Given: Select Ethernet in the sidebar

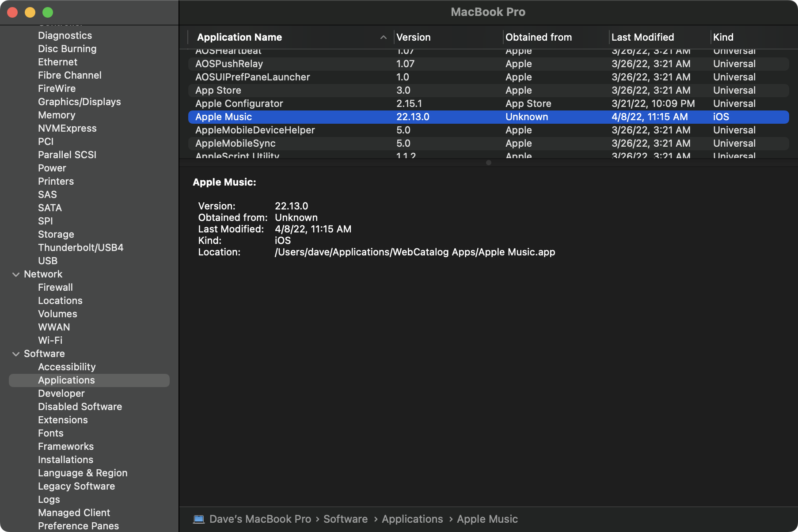Looking at the screenshot, I should click(x=57, y=62).
